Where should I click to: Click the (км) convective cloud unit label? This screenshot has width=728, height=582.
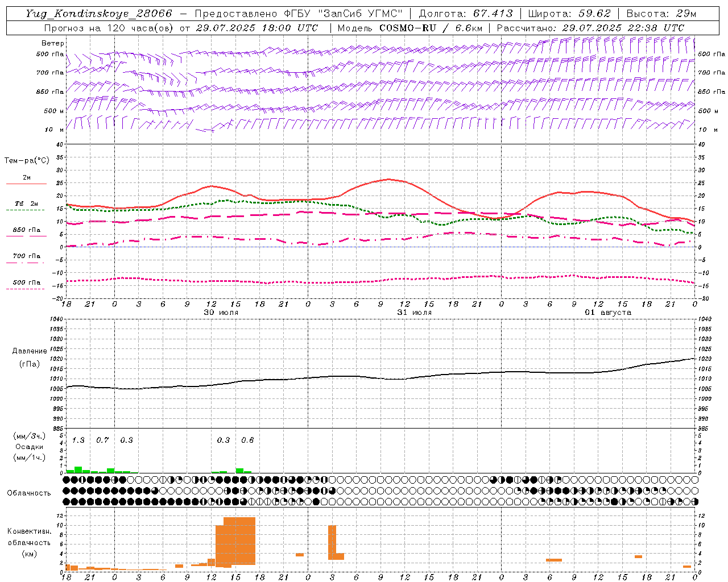(x=29, y=554)
